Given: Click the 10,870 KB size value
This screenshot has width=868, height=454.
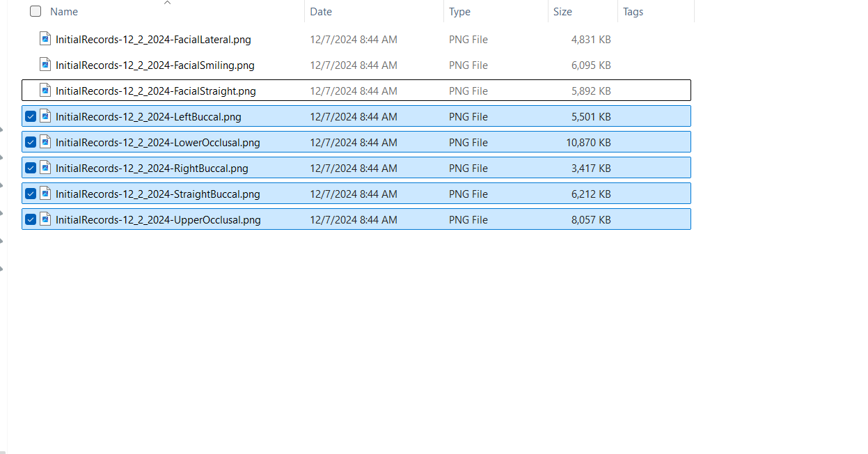Looking at the screenshot, I should 588,143.
